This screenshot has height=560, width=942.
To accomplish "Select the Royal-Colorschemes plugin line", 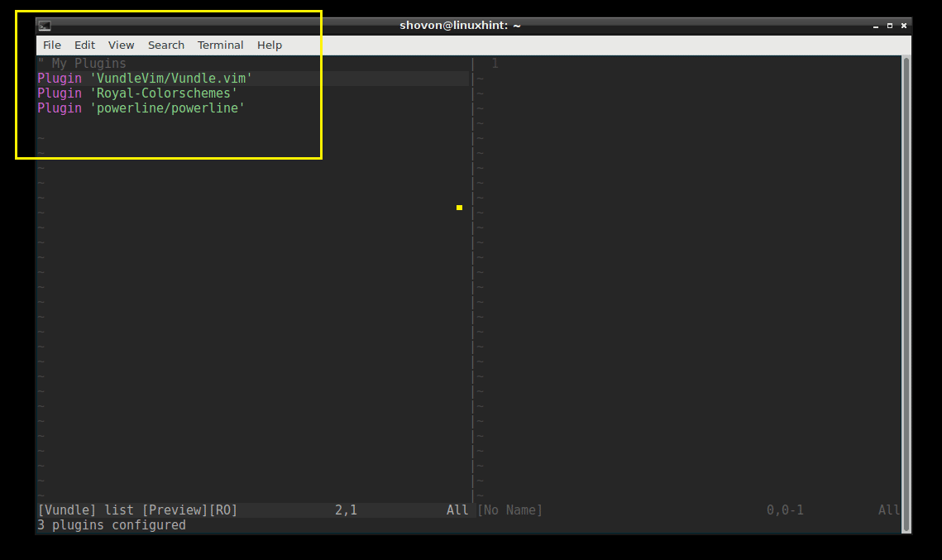I will pyautogui.click(x=136, y=93).
